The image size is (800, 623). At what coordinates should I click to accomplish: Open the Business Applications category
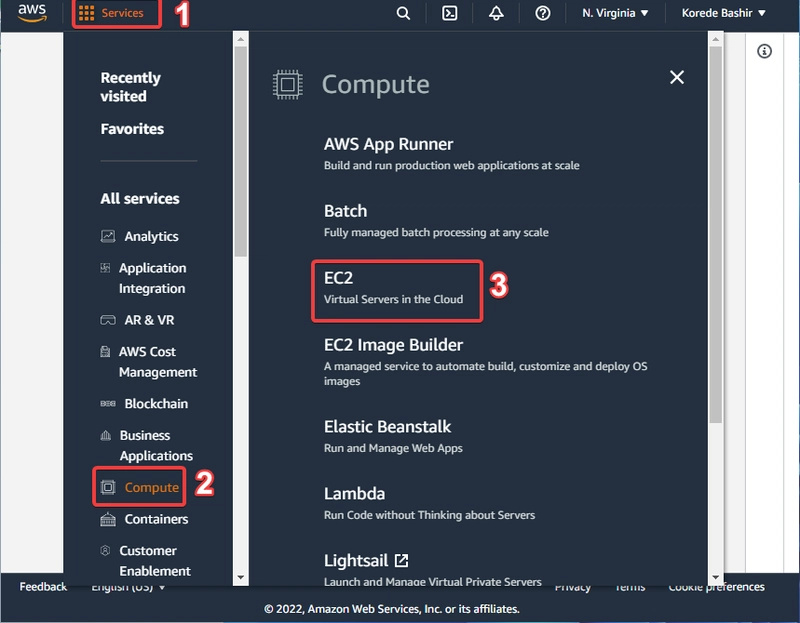click(x=156, y=445)
